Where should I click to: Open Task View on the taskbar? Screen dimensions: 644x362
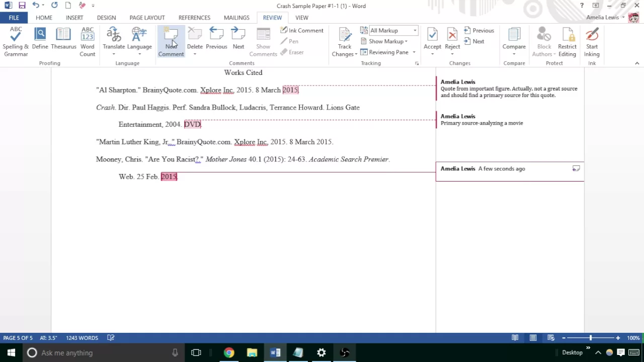pos(196,352)
